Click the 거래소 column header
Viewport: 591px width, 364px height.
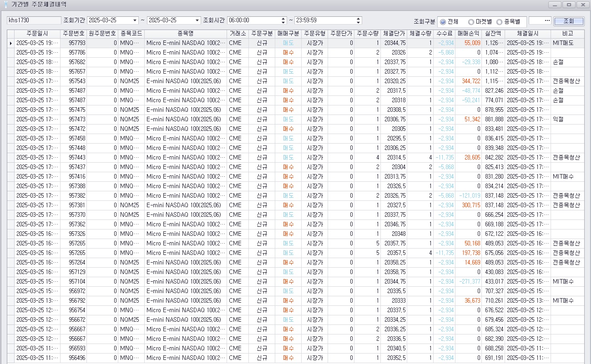[238, 34]
